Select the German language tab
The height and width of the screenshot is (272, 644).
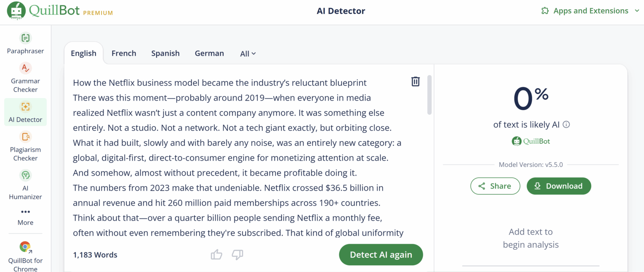(x=209, y=53)
